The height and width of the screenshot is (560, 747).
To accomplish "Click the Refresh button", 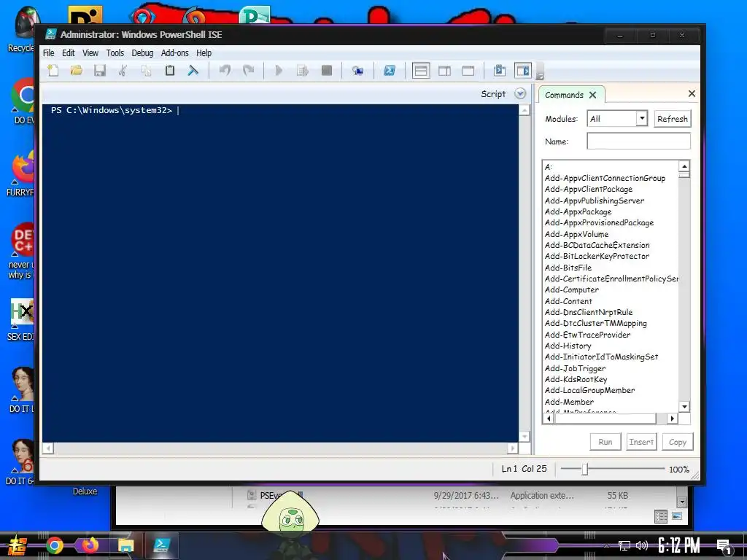I will pyautogui.click(x=672, y=119).
